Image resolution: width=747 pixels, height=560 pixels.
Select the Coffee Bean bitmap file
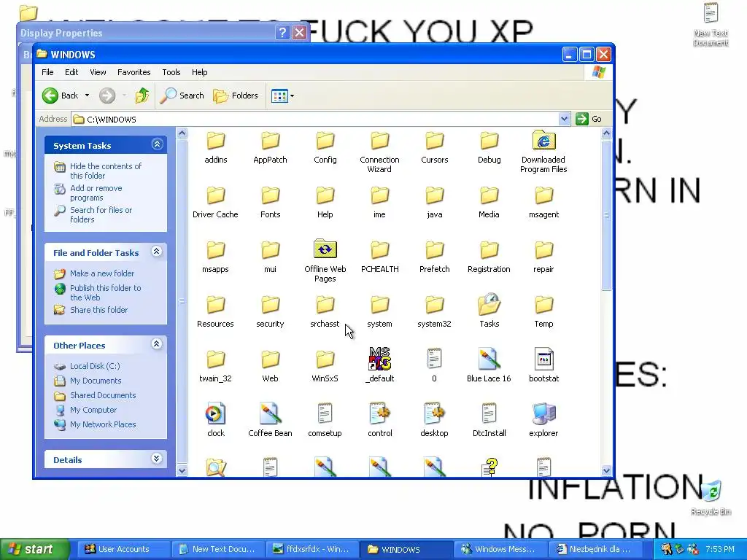(270, 421)
